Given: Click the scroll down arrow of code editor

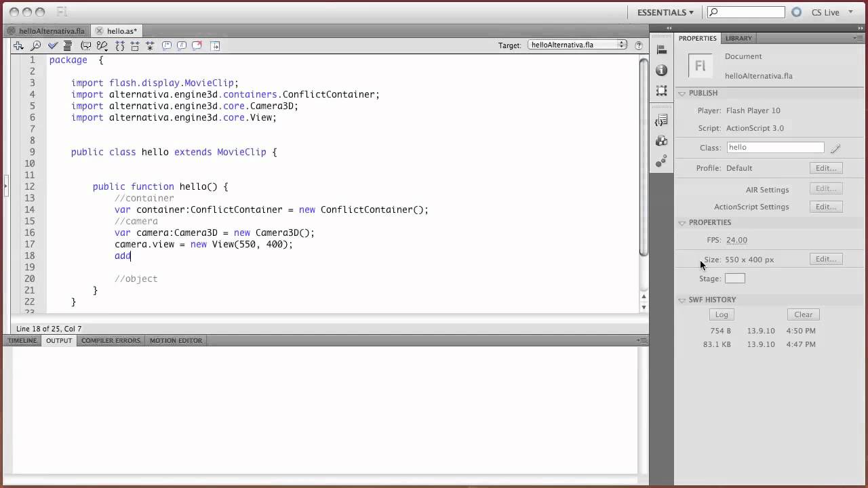Looking at the screenshot, I should coord(644,307).
